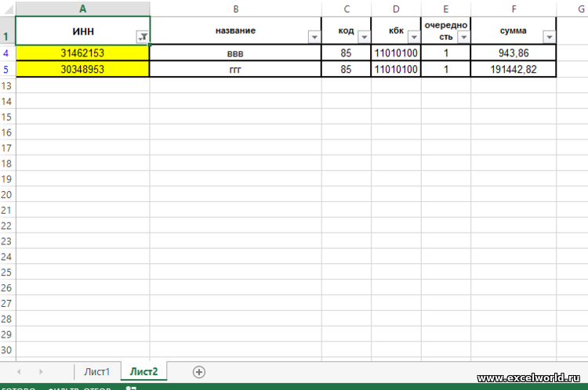Select column D header

(396, 9)
